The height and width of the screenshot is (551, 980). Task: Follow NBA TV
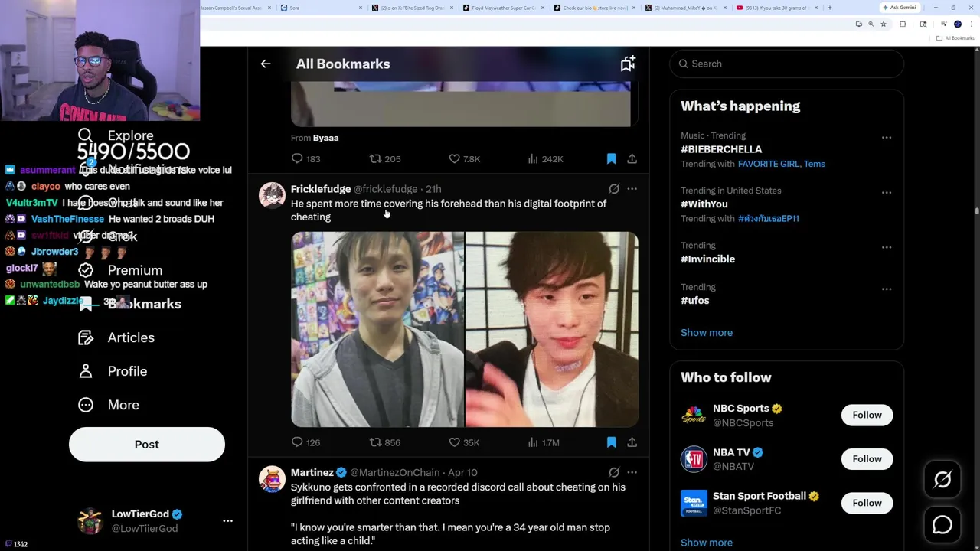click(867, 459)
